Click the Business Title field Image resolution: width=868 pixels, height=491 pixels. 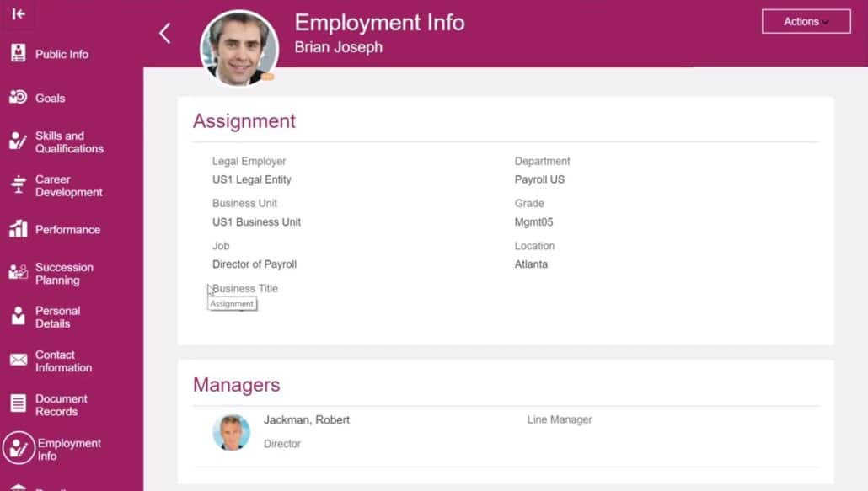tap(244, 288)
